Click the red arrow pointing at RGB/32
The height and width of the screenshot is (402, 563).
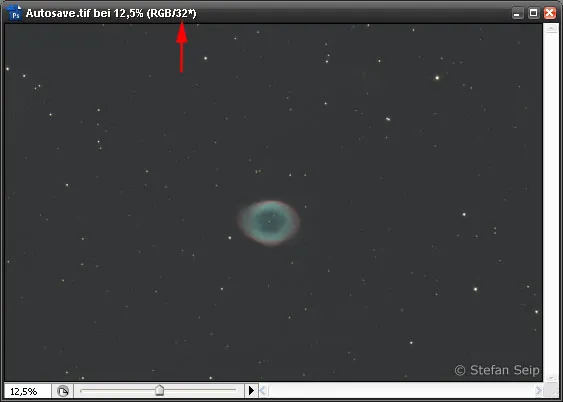182,47
